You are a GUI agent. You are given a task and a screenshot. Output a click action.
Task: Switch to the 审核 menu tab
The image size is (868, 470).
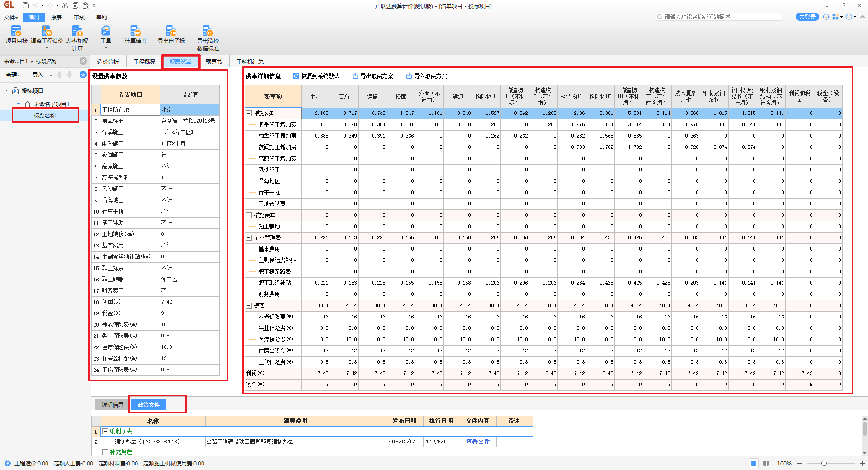pos(79,18)
